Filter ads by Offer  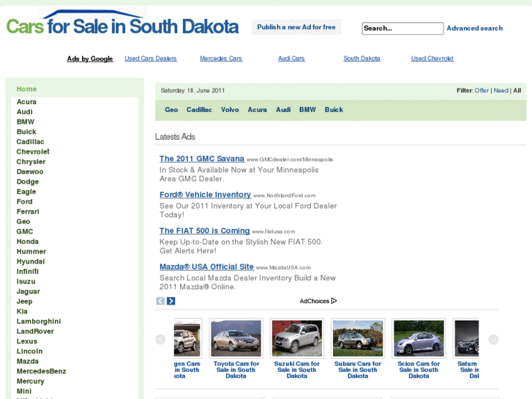pos(482,90)
